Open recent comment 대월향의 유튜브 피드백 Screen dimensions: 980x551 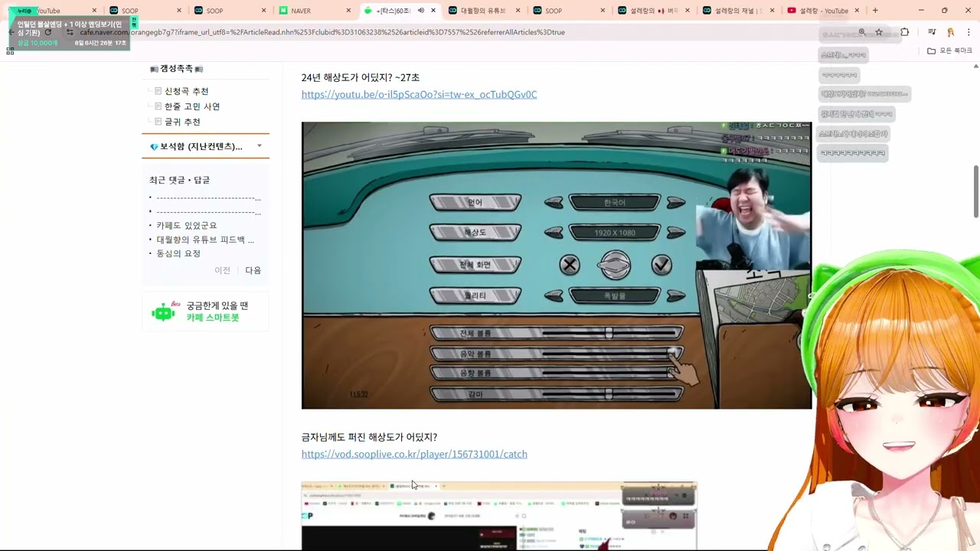pyautogui.click(x=205, y=240)
